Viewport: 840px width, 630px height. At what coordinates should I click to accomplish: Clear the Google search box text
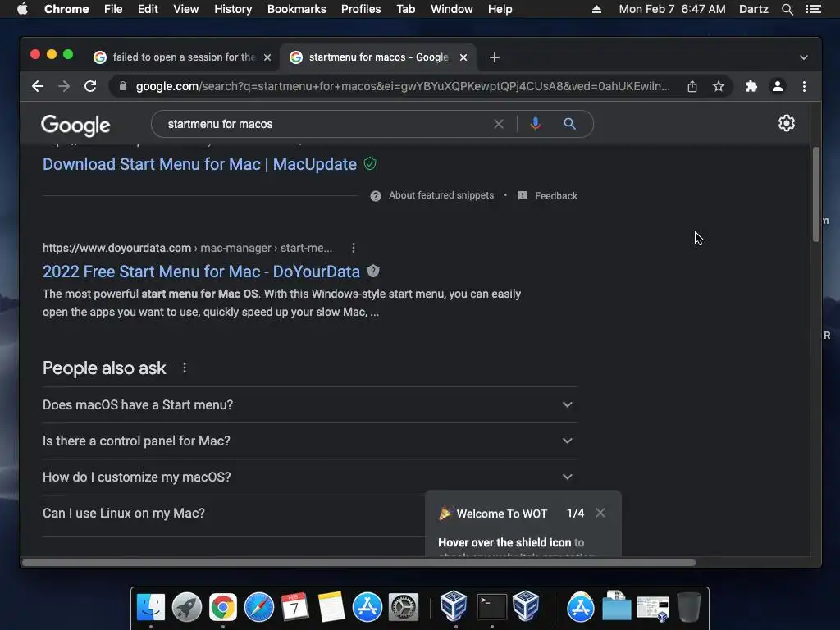(x=499, y=125)
